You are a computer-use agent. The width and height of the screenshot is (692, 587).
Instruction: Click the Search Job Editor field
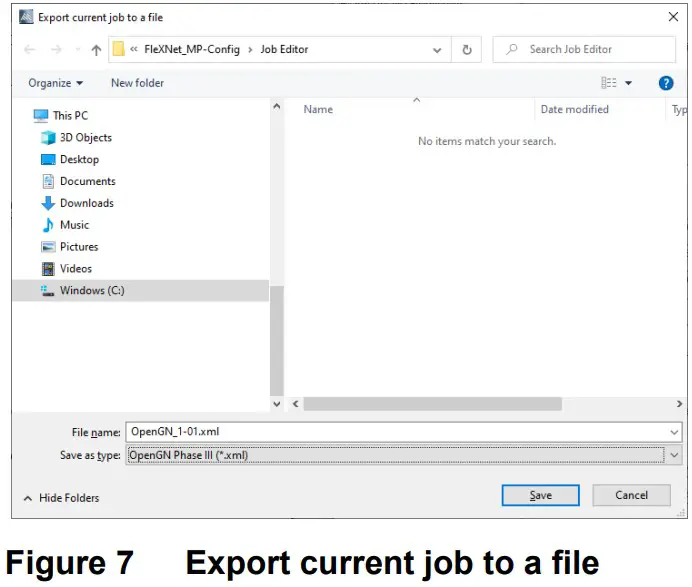coord(584,49)
